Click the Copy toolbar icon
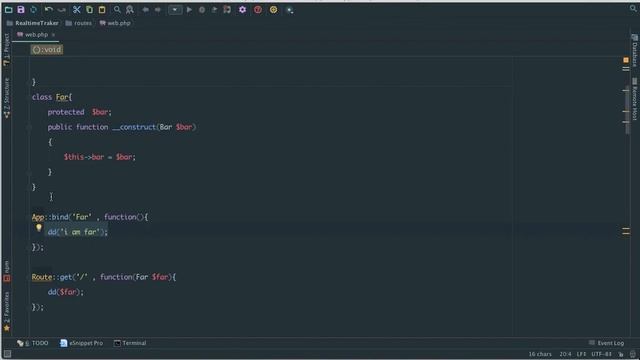Image resolution: width=640 pixels, height=360 pixels. 89,9
